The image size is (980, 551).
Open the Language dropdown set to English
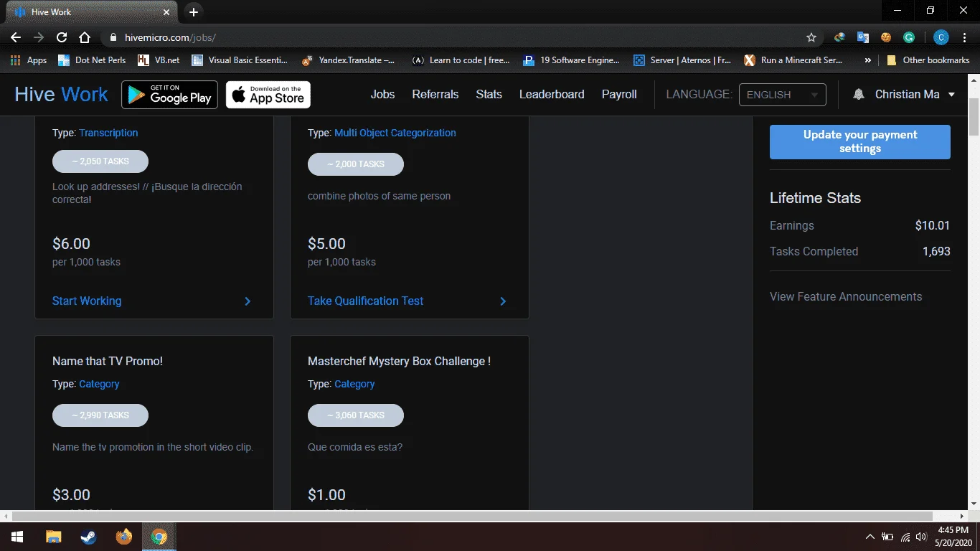point(782,95)
